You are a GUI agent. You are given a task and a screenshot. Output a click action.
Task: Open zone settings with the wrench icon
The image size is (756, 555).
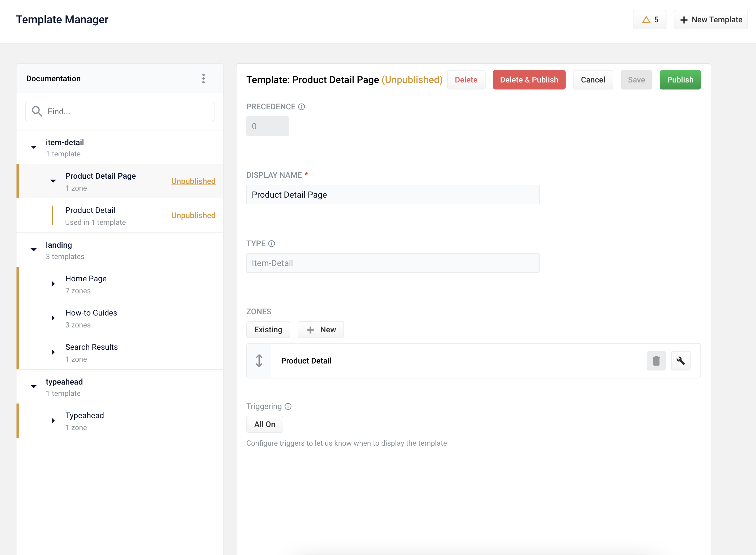681,360
